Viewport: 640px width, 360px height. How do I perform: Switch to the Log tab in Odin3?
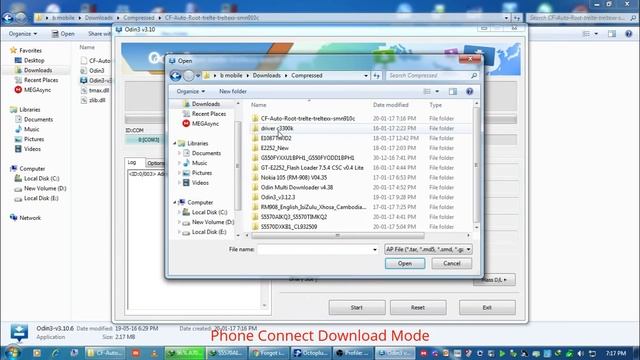click(132, 162)
